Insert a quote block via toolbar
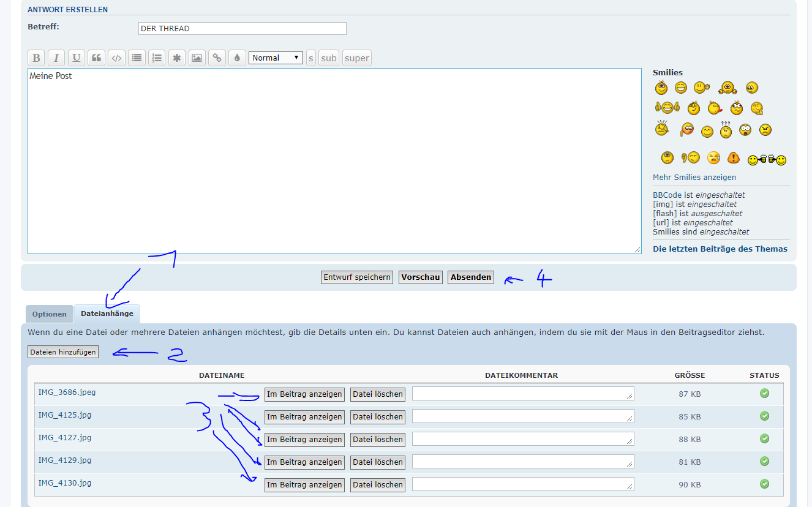This screenshot has height=507, width=812. [x=96, y=58]
